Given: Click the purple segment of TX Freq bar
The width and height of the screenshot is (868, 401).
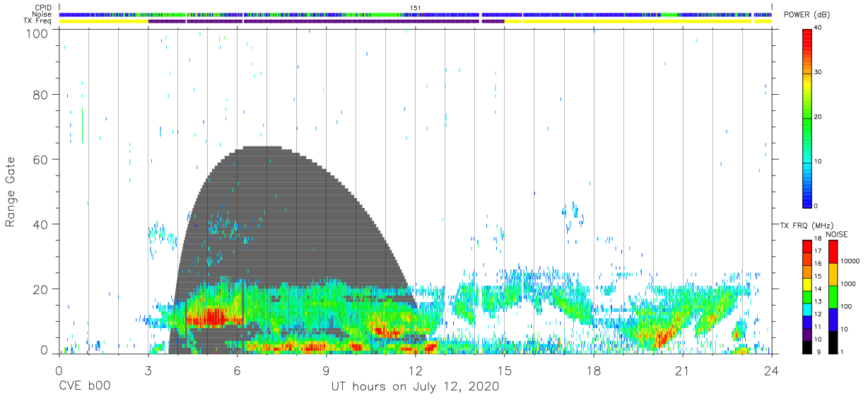Looking at the screenshot, I should click(325, 21).
